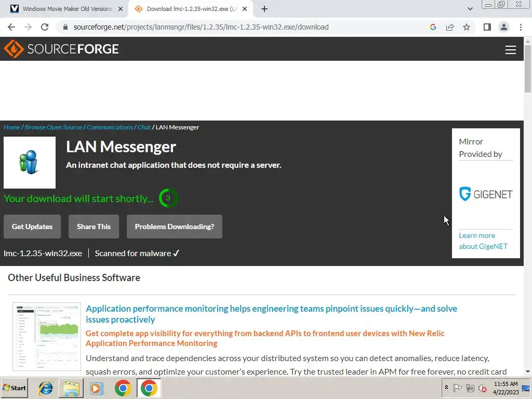The width and height of the screenshot is (532, 399).
Task: Switch to Windows Movie Maker Old Versions tab
Action: [68, 9]
